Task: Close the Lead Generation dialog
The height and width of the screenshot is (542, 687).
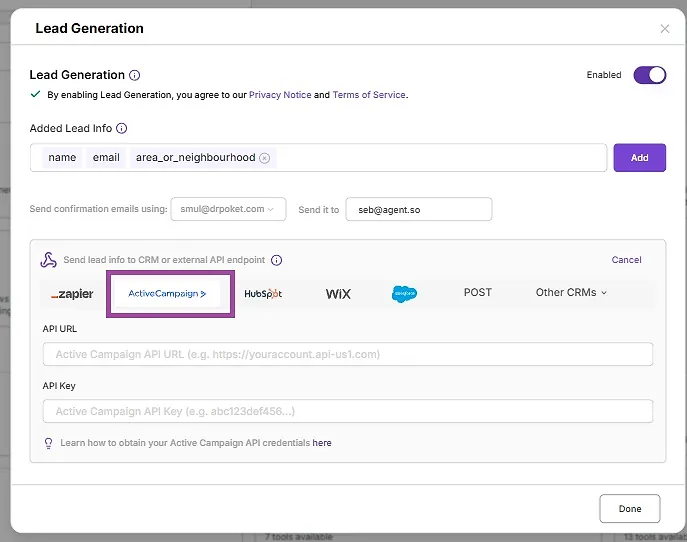Action: [664, 29]
